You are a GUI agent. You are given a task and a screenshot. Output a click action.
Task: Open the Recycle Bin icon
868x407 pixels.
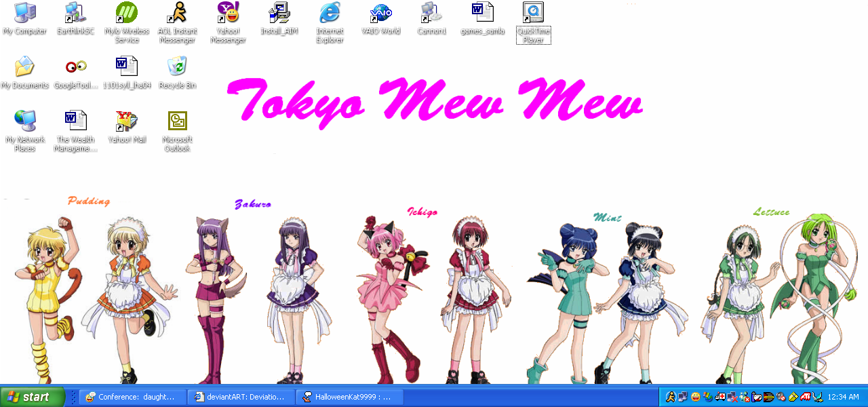(178, 73)
